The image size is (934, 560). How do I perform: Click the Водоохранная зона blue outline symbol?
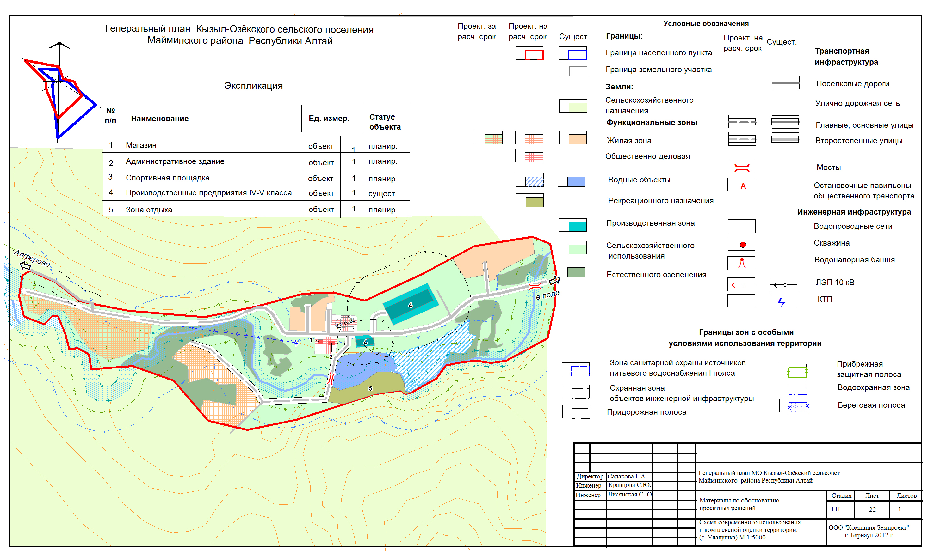click(x=793, y=388)
